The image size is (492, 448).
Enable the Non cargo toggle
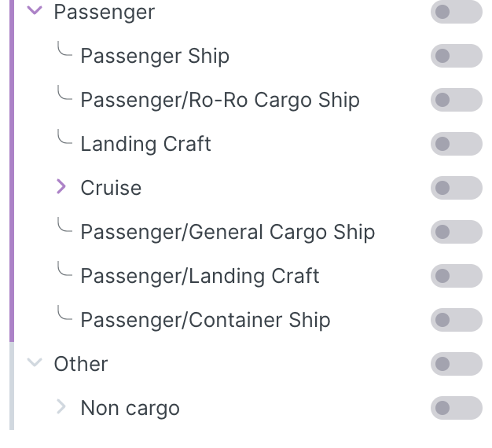[x=456, y=409]
